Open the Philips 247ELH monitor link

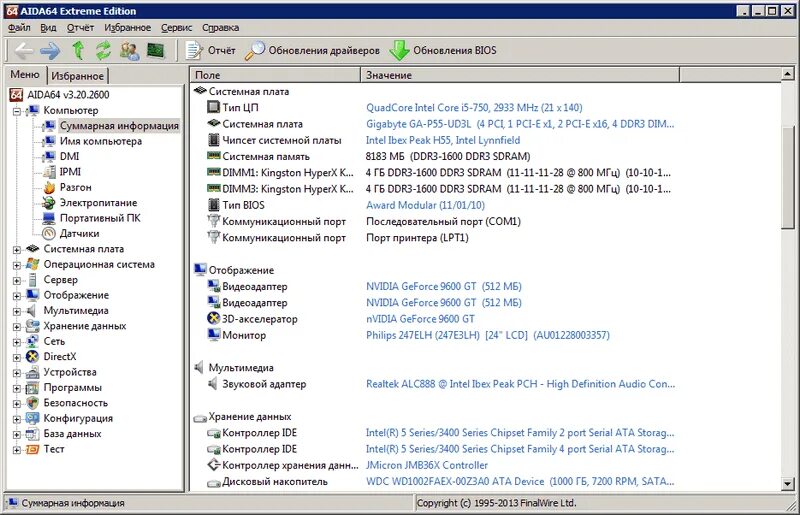(x=487, y=335)
